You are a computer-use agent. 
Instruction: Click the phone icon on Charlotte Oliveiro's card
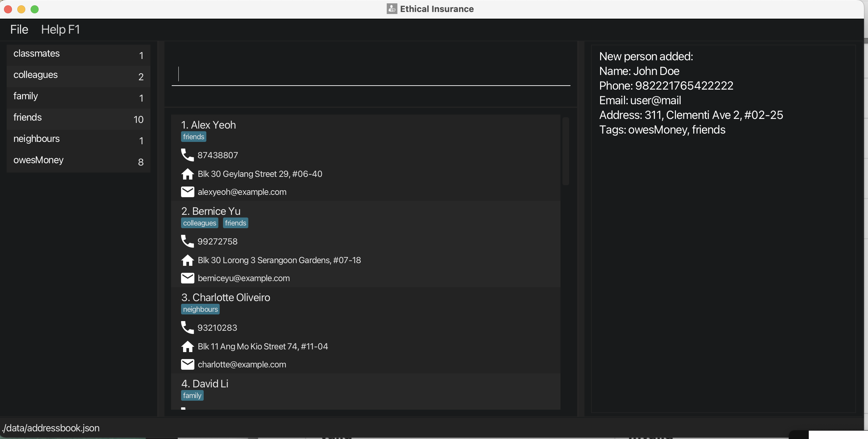[187, 327]
